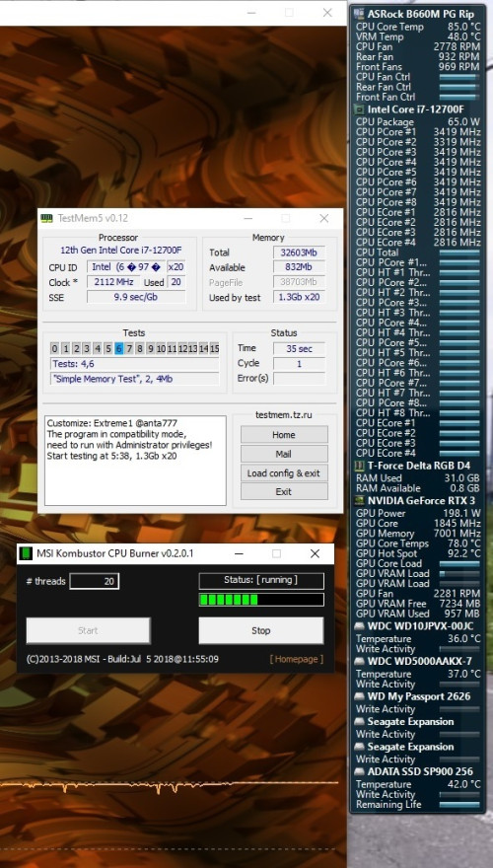Click the Available memory 832Mb field
Image resolution: width=493 pixels, height=868 pixels.
pyautogui.click(x=299, y=267)
